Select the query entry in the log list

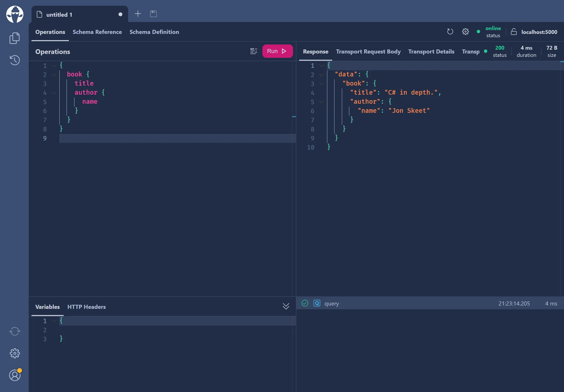pos(331,303)
